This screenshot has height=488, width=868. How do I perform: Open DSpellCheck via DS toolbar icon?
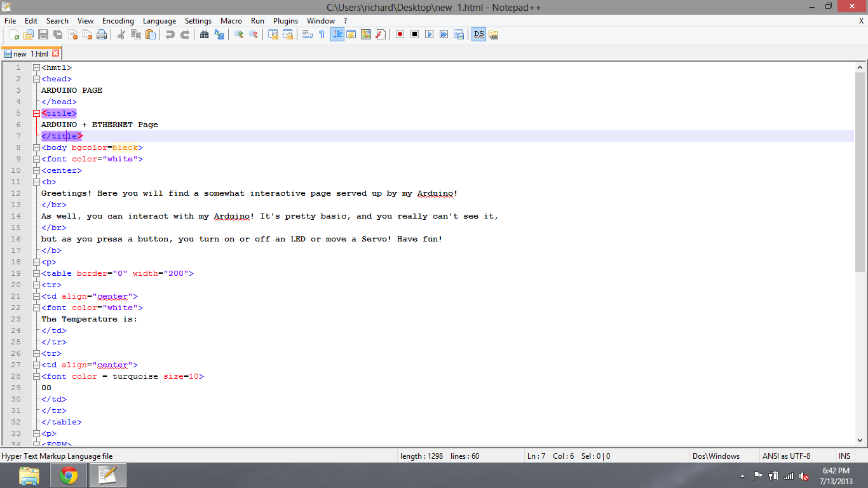[x=478, y=34]
